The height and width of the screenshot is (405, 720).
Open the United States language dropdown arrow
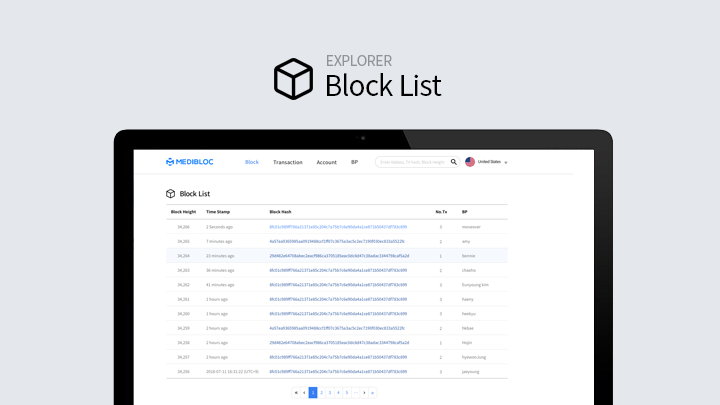pos(506,163)
